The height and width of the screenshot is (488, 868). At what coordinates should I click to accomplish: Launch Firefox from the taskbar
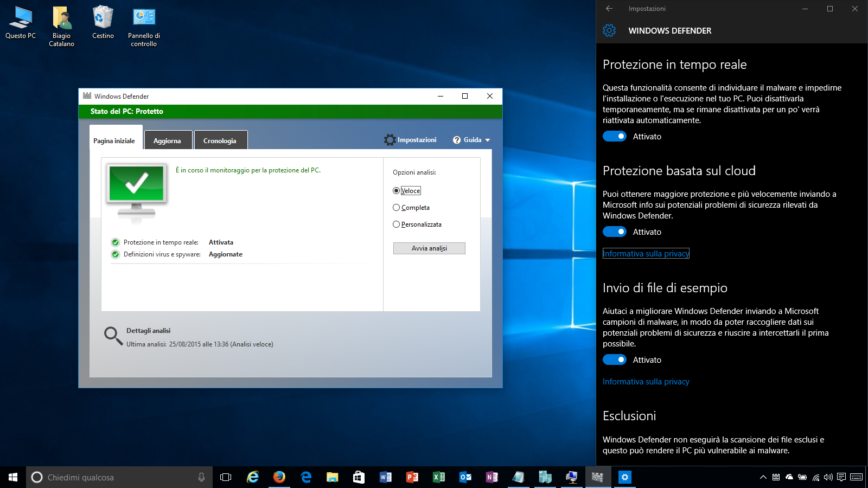pyautogui.click(x=279, y=477)
